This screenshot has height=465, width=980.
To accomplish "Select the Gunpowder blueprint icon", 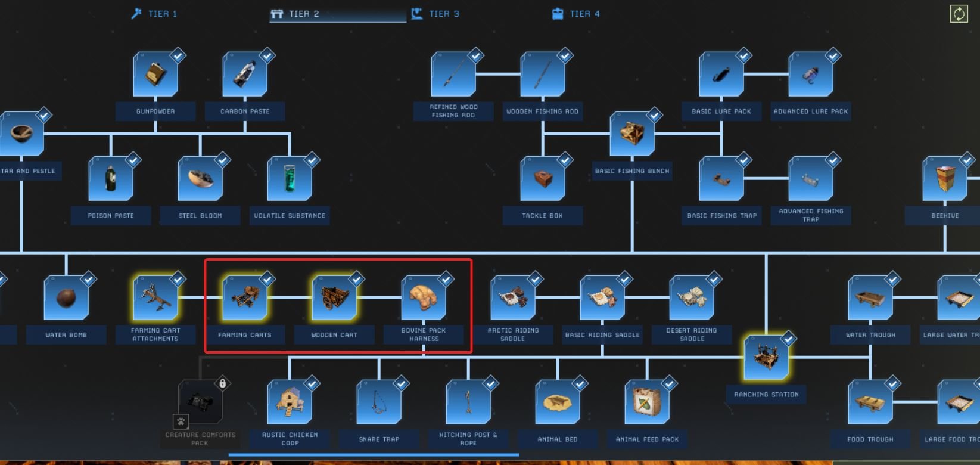I will pyautogui.click(x=155, y=75).
